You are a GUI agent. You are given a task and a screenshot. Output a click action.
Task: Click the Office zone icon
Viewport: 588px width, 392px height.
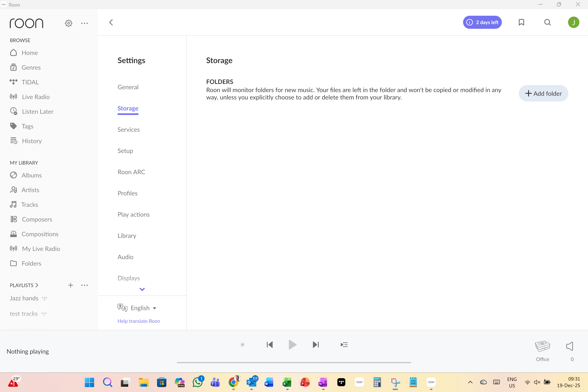point(542,346)
